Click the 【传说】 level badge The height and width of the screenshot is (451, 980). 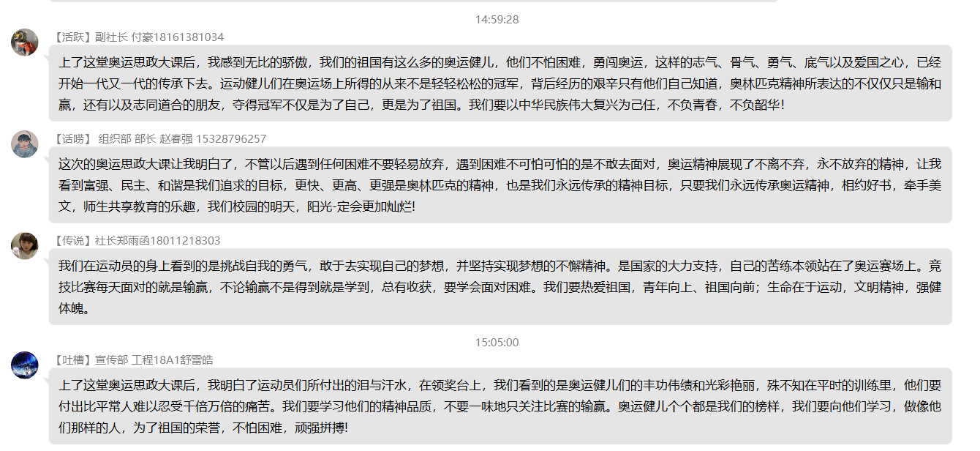point(72,241)
